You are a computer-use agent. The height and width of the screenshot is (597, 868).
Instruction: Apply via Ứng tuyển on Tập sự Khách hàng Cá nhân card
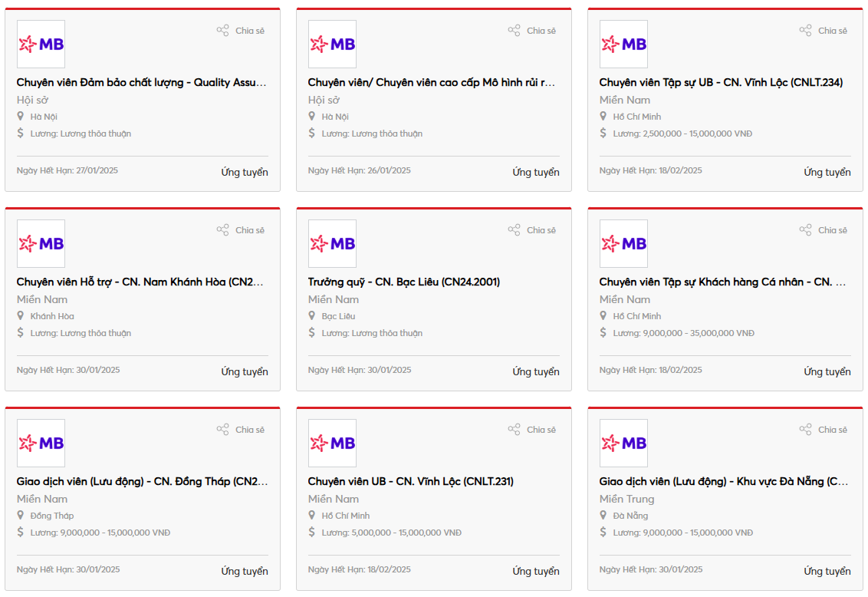827,371
